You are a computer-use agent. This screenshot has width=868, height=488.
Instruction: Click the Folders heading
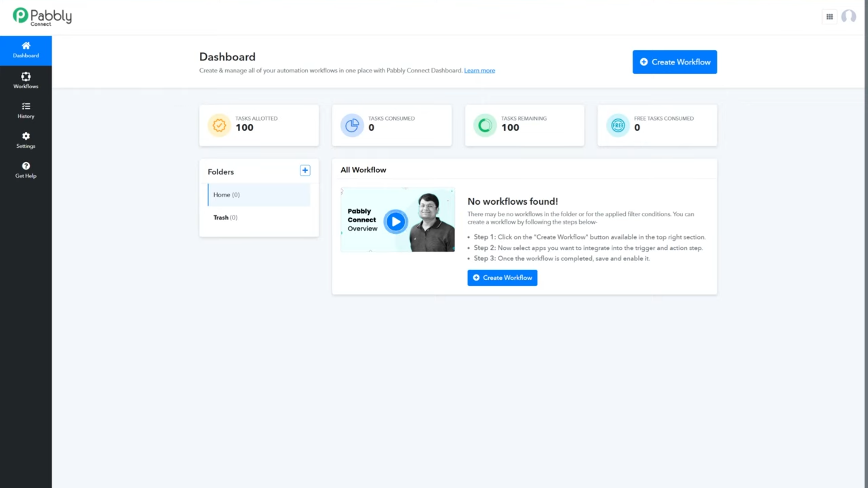[x=221, y=172]
